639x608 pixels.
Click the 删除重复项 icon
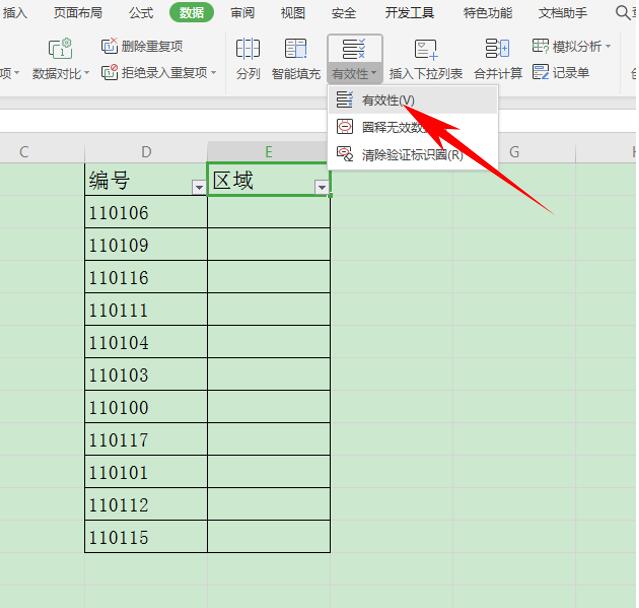pyautogui.click(x=109, y=46)
